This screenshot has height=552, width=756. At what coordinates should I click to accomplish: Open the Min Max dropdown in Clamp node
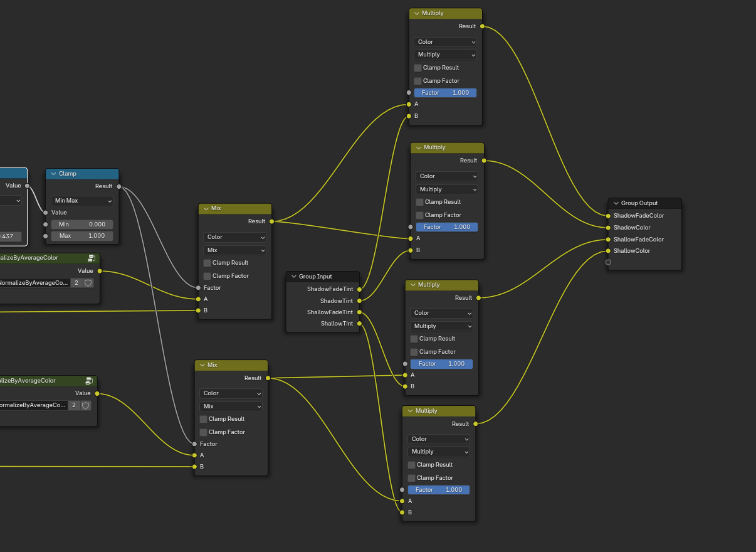click(82, 201)
